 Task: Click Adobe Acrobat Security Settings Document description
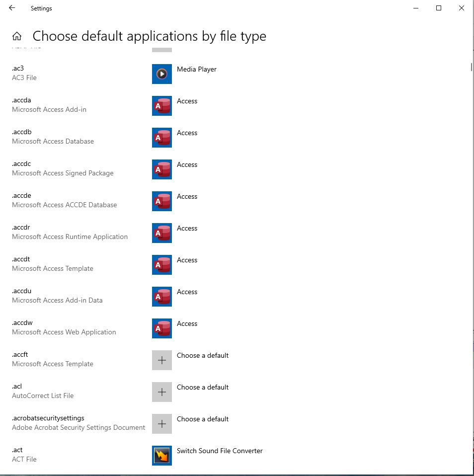coord(79,427)
